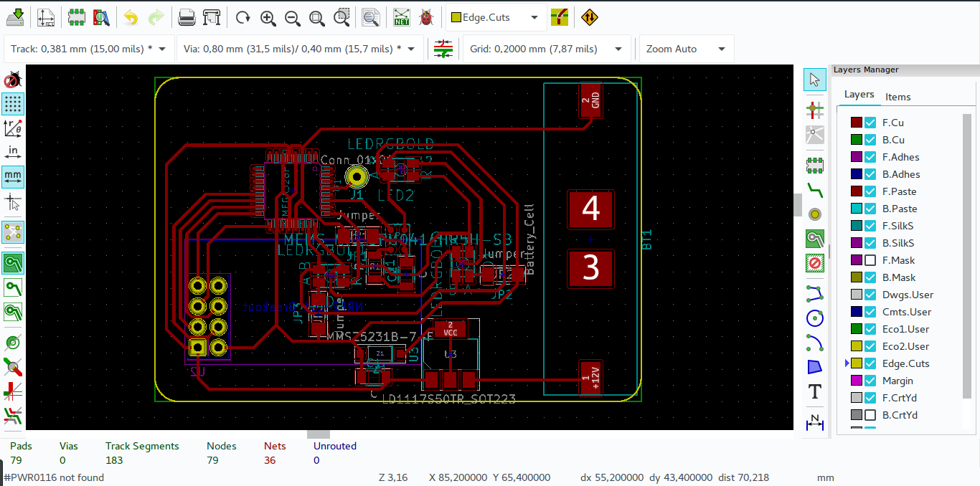Image resolution: width=980 pixels, height=486 pixels.
Task: Activate the selection arrow tool
Action: point(814,79)
